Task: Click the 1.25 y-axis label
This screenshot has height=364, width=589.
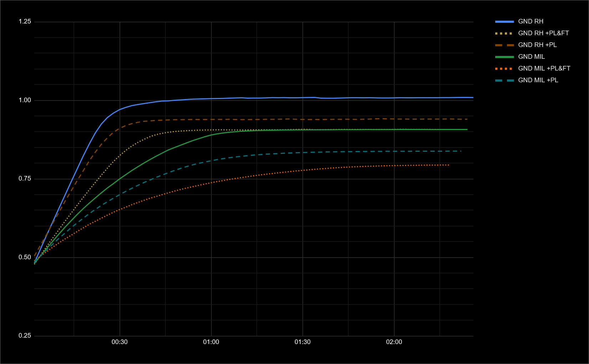Action: [x=25, y=22]
